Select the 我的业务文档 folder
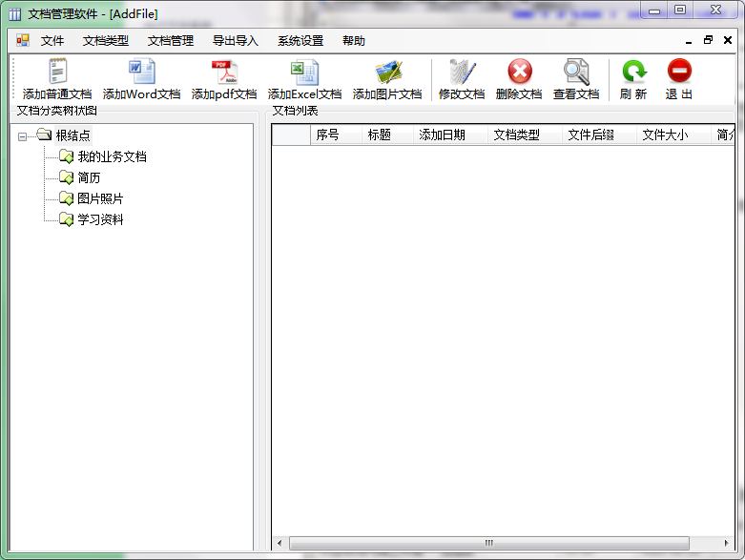Viewport: 745px width, 560px height. [x=112, y=156]
